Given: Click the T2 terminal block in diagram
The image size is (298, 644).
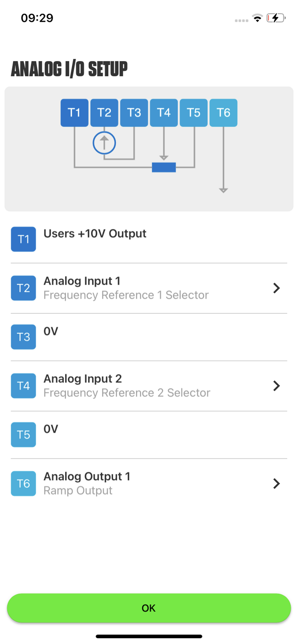Looking at the screenshot, I should click(x=104, y=113).
